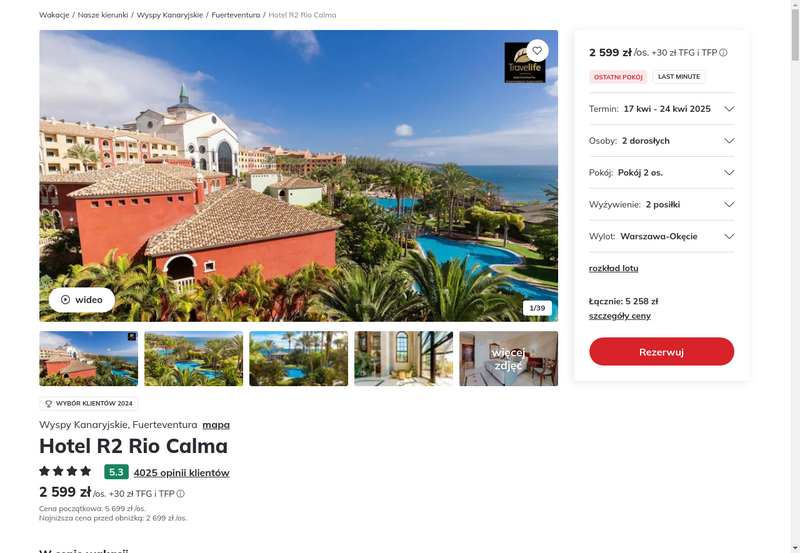Viewport: 800px width, 553px height.
Task: Click info icon next to TFG i TFP in booking panel
Action: [x=723, y=53]
